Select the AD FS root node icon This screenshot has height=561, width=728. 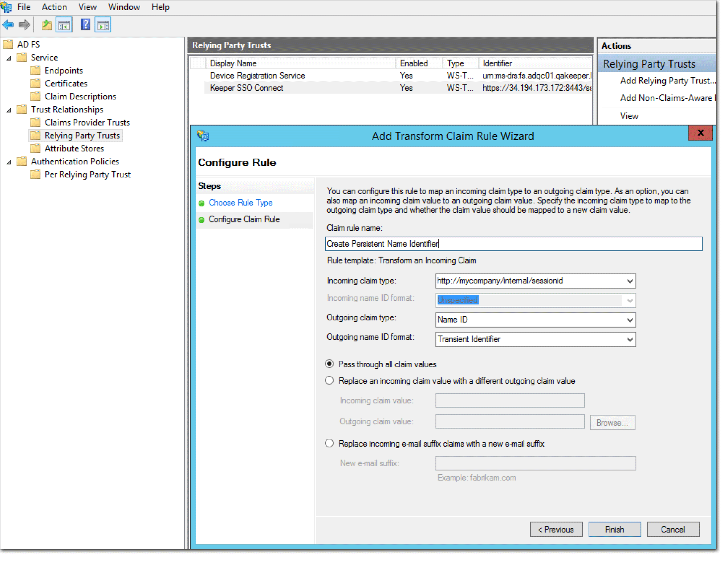tap(8, 44)
